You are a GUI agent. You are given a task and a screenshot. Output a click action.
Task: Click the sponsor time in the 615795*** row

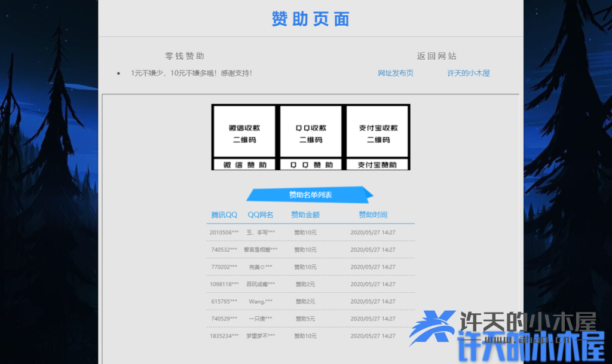point(373,302)
